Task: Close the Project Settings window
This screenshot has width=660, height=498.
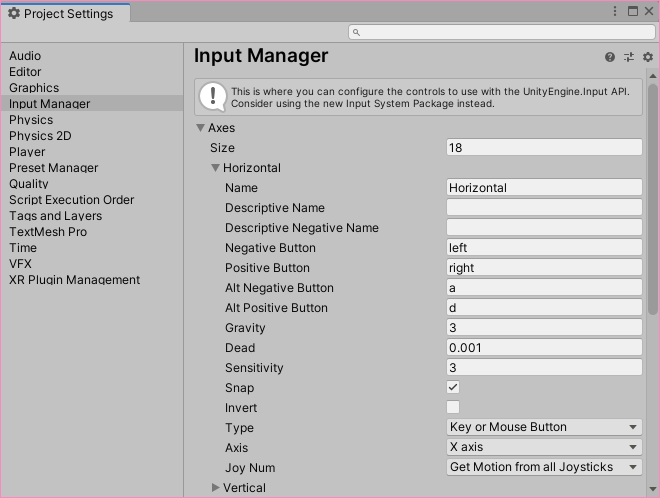Action: point(649,11)
